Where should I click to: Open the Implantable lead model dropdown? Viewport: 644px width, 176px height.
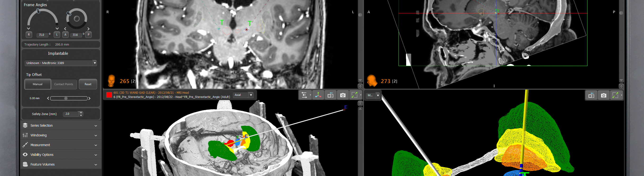click(x=95, y=63)
